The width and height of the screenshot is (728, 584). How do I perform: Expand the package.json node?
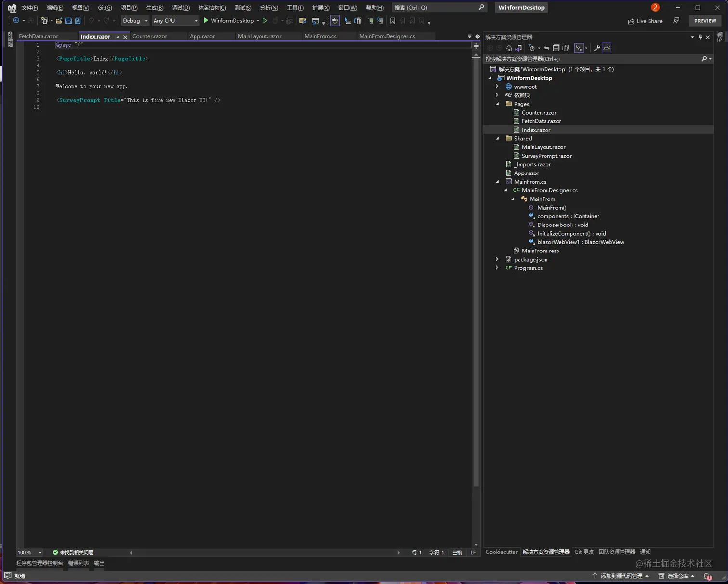click(497, 259)
